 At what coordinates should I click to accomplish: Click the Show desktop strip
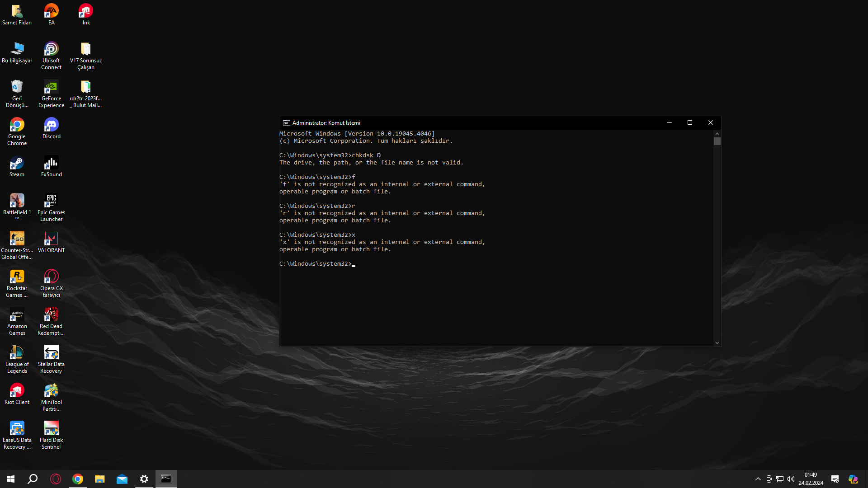[x=866, y=479]
